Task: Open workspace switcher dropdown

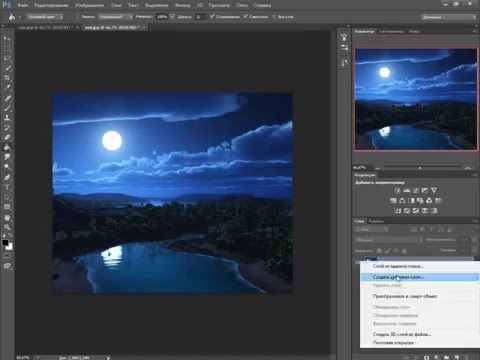Action: click(x=449, y=17)
